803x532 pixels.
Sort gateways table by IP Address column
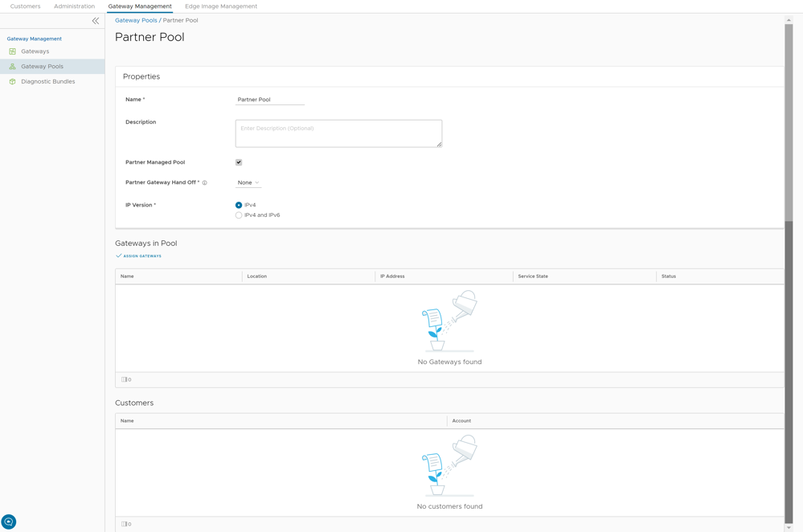click(x=392, y=276)
